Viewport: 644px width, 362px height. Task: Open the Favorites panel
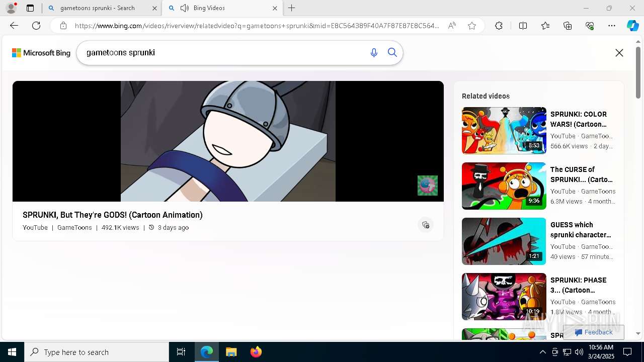click(545, 26)
